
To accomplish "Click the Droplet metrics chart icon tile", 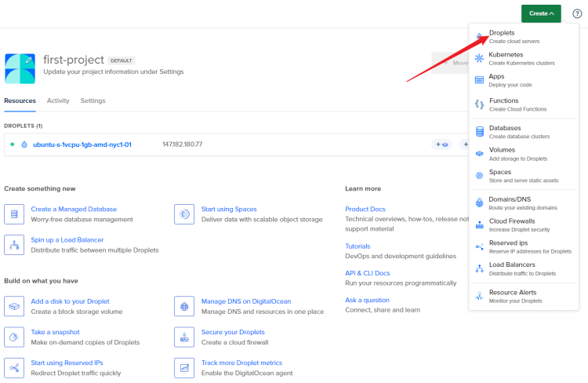I will [184, 368].
